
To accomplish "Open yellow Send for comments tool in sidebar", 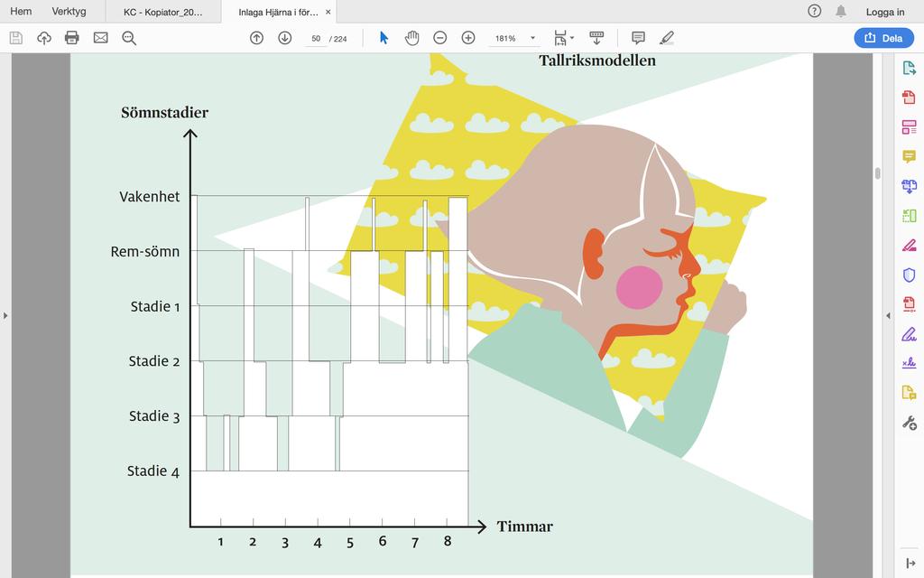I will (910, 393).
